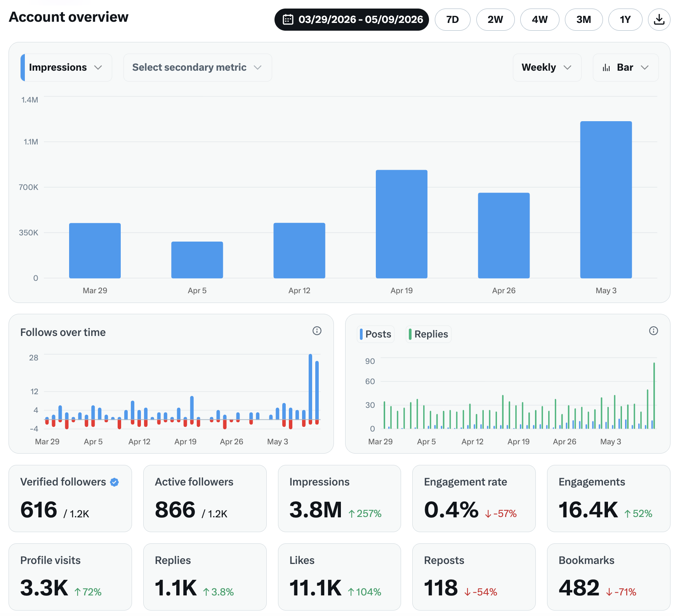This screenshot has width=674, height=616.
Task: Open the Engagements 16.4K card
Action: tap(608, 498)
